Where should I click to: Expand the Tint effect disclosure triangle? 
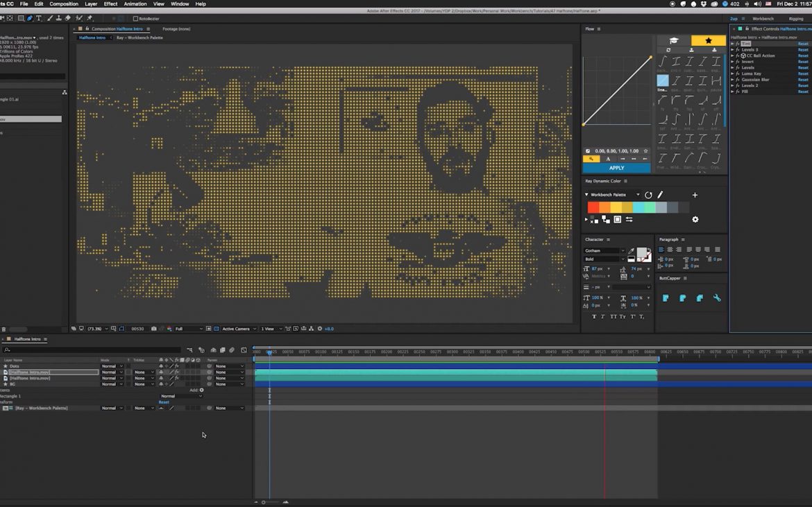pos(731,43)
